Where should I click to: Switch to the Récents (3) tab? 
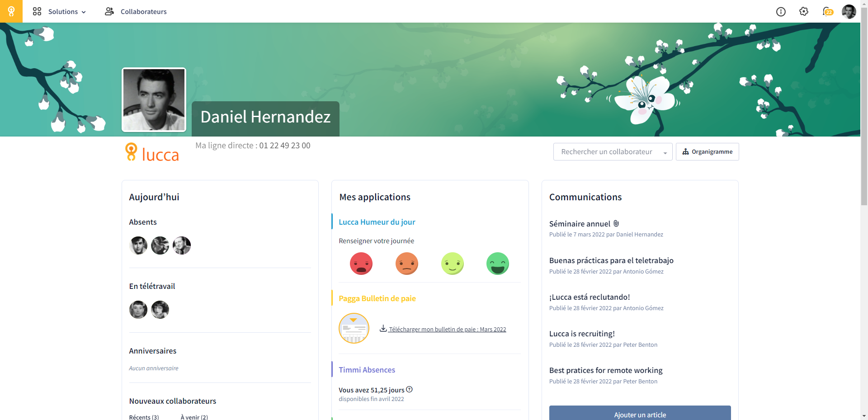pos(144,417)
